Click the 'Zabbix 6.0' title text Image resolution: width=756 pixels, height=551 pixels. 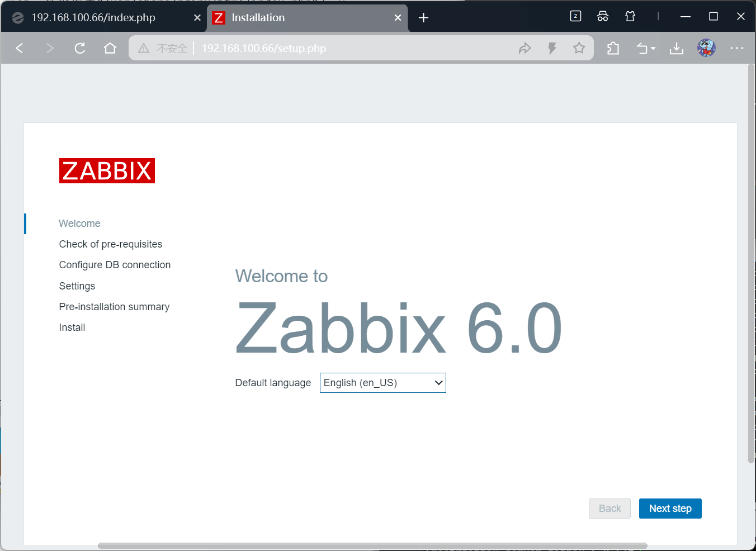(399, 329)
